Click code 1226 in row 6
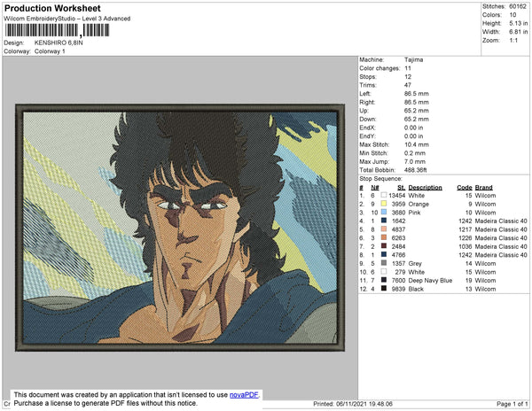This screenshot has width=532, height=411. (465, 238)
